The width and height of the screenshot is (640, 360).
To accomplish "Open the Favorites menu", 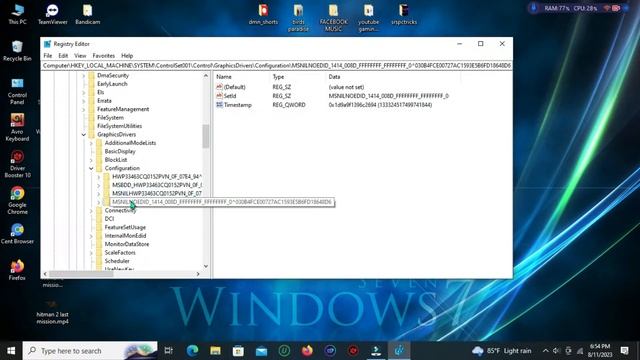I will click(104, 56).
